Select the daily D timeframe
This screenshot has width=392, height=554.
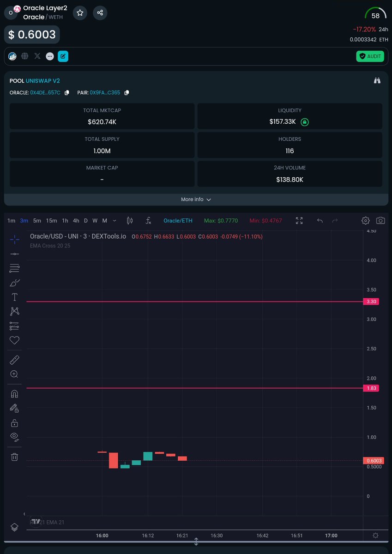[x=85, y=221]
